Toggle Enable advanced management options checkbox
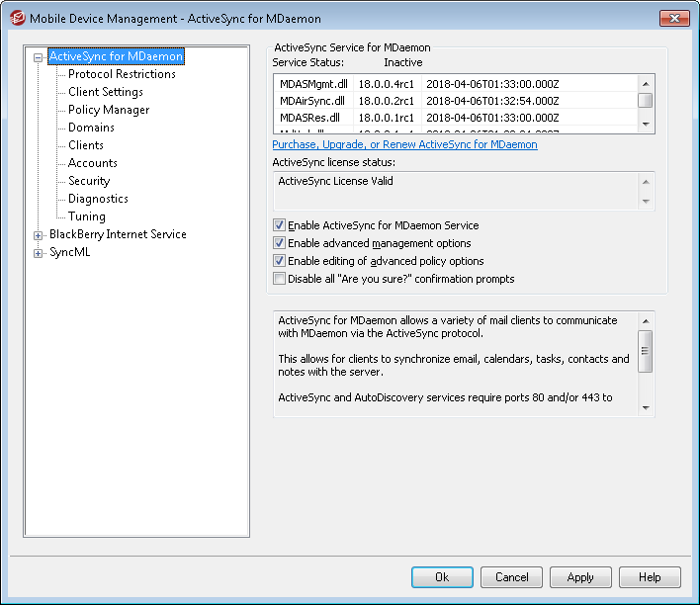700x605 pixels. 279,243
